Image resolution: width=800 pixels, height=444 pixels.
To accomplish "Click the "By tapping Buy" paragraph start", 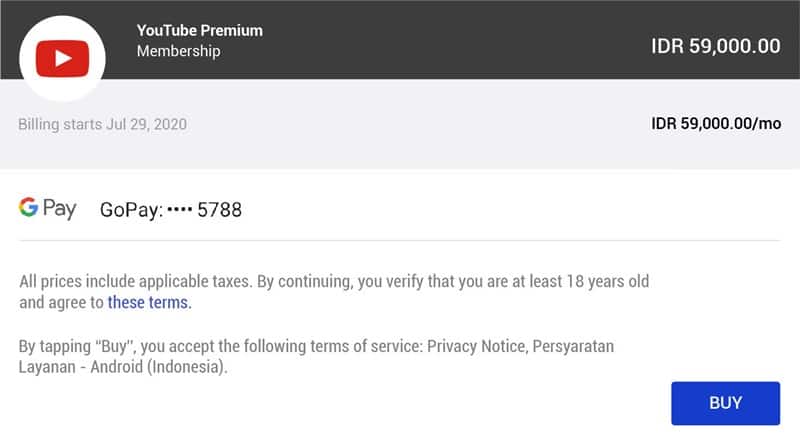I will point(80,346).
